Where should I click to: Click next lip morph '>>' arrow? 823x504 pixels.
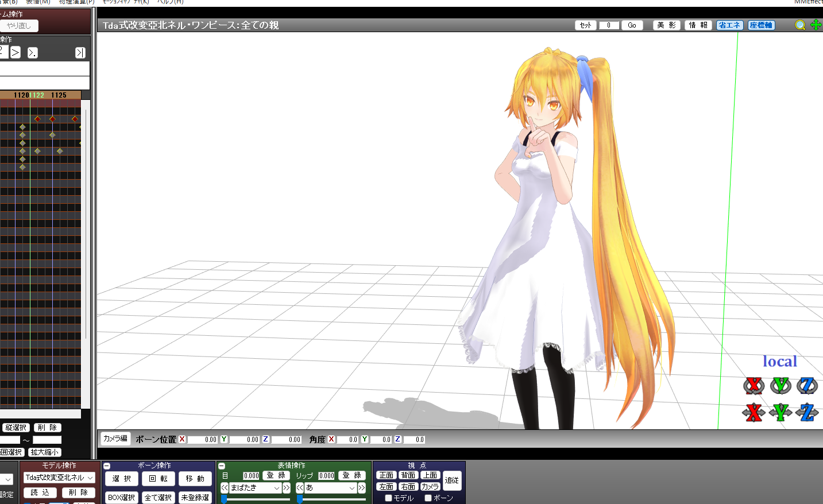(x=362, y=487)
